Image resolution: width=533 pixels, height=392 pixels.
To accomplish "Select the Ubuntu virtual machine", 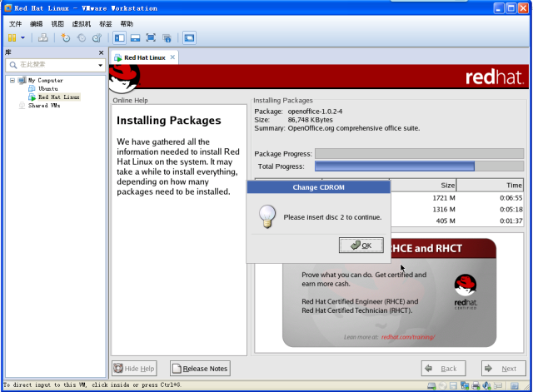I will [x=48, y=89].
